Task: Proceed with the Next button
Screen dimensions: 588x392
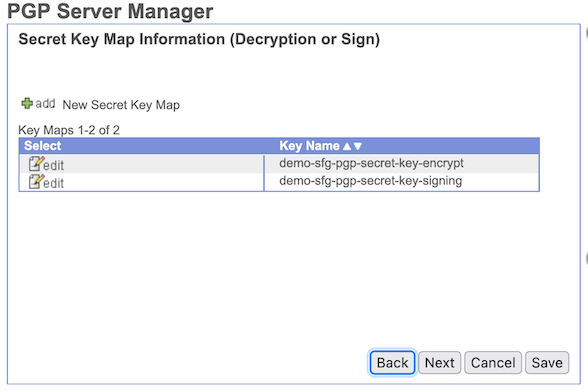Action: 440,363
